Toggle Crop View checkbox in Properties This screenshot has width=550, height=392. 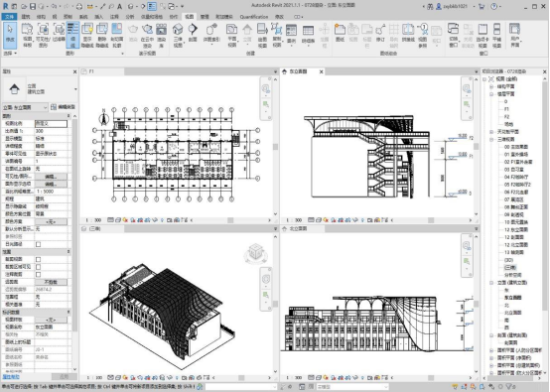click(x=39, y=259)
